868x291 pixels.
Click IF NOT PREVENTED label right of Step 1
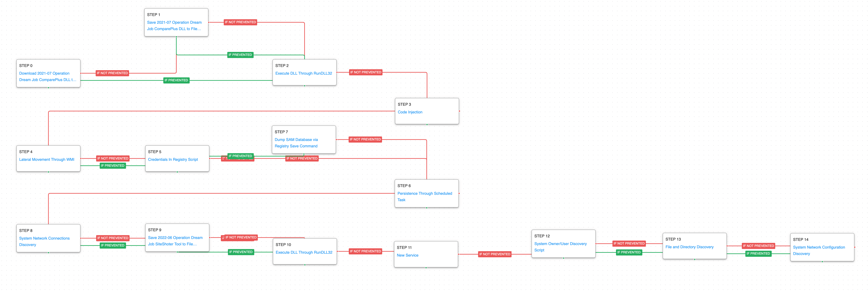pyautogui.click(x=240, y=22)
